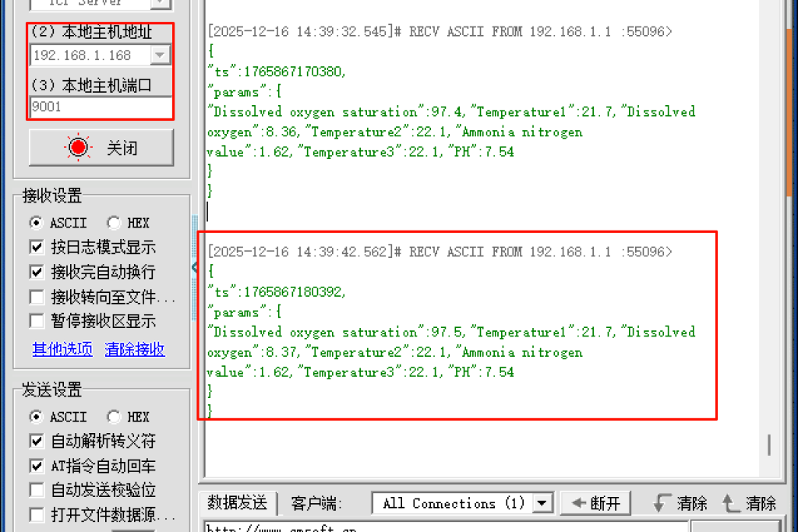Image resolution: width=798 pixels, height=532 pixels.
Task: Click the 清除接收 link
Action: tap(135, 350)
